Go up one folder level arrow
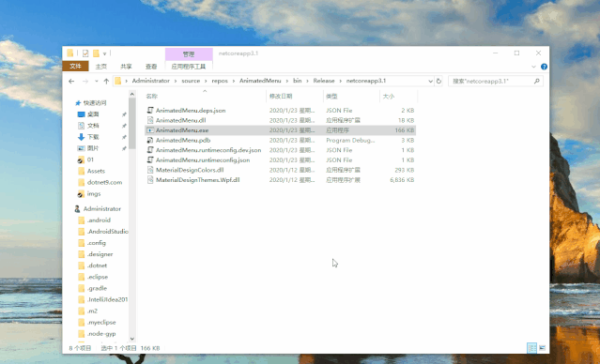The width and height of the screenshot is (600, 364). (x=106, y=81)
